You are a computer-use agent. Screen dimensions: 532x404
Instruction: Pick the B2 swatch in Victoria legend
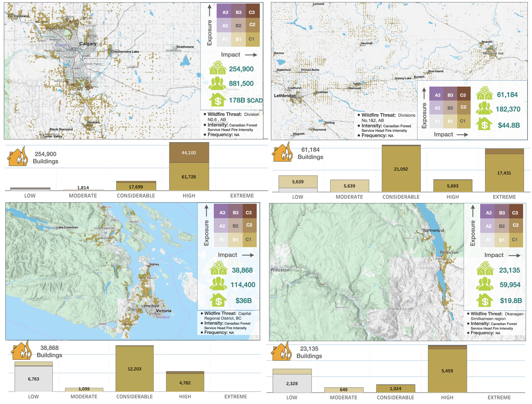coord(235,226)
